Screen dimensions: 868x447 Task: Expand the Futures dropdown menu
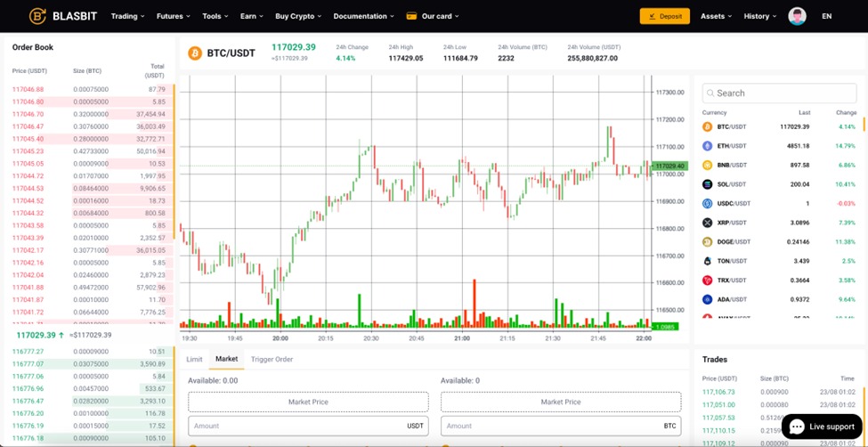[174, 16]
